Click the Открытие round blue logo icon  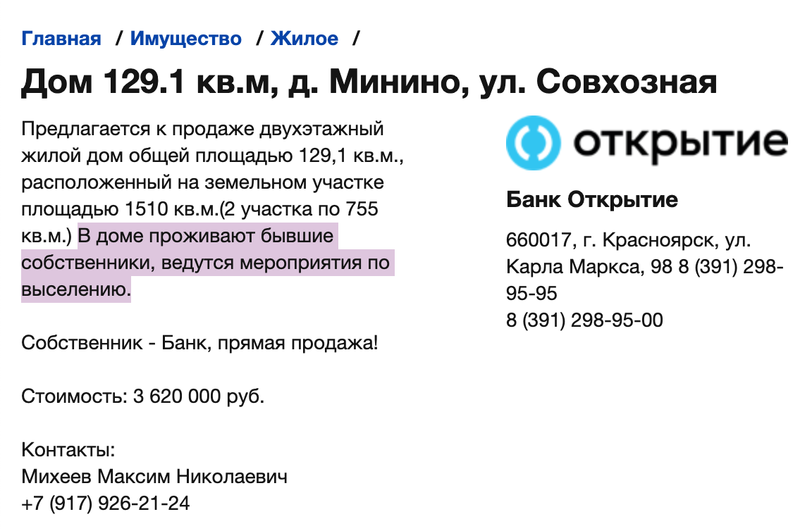(x=533, y=143)
